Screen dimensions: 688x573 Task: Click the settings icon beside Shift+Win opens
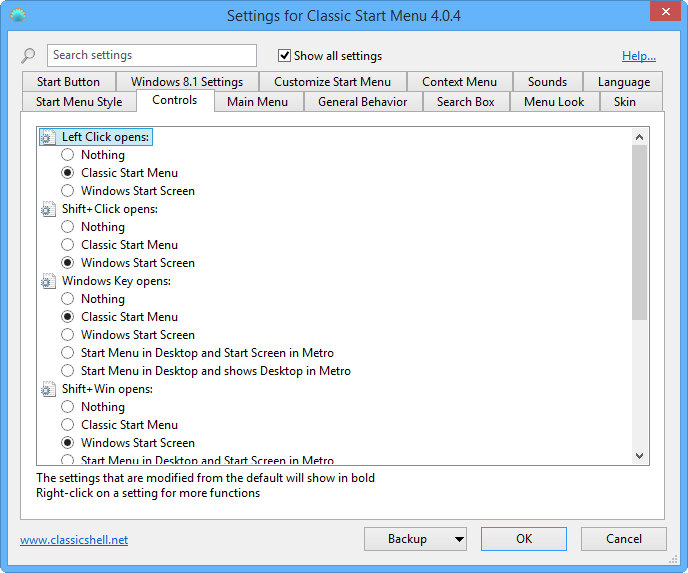pos(48,389)
